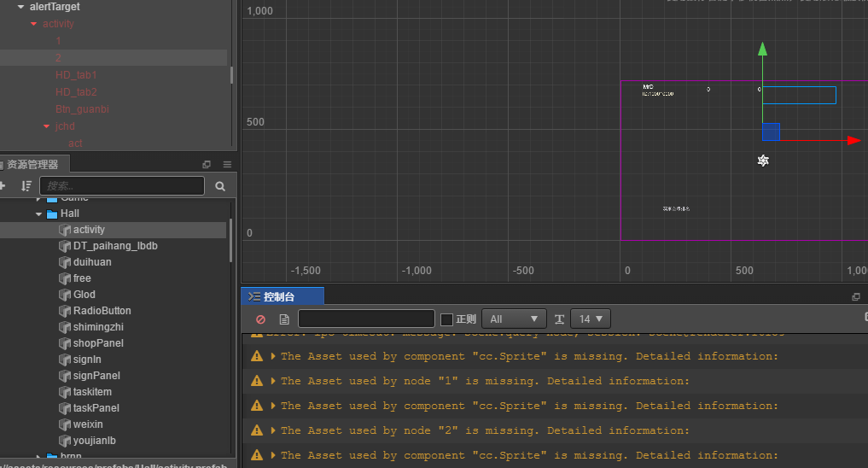Pop out the console panel
The width and height of the screenshot is (868, 468).
pyautogui.click(x=856, y=297)
